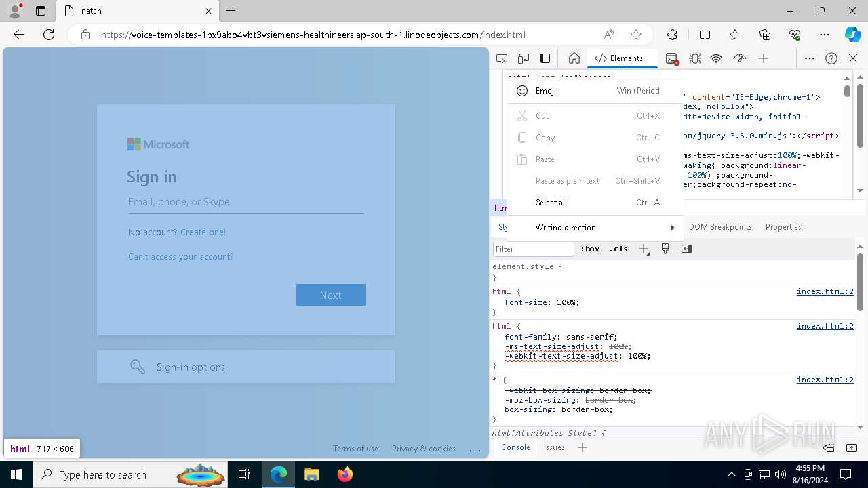This screenshot has height=488, width=868.
Task: Refresh the current page
Action: (x=49, y=35)
